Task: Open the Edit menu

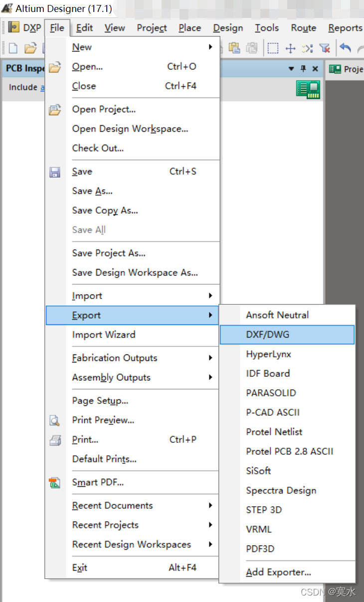Action: pos(85,28)
